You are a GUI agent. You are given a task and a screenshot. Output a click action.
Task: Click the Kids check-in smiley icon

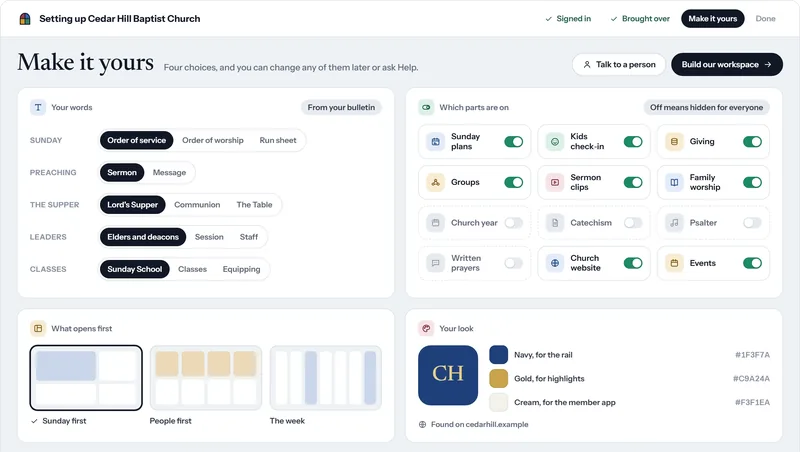[x=555, y=142]
